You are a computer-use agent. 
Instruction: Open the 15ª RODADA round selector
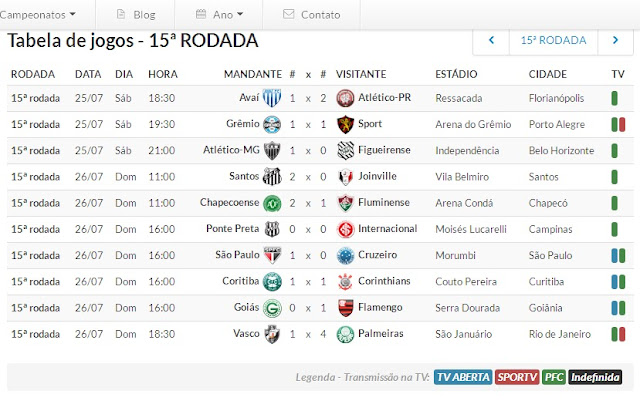pos(553,41)
